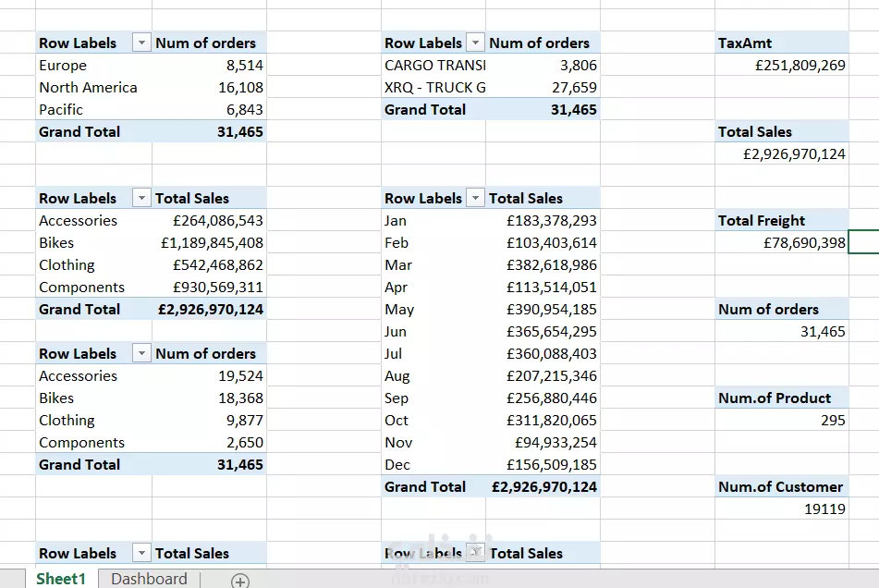This screenshot has width=879, height=588.
Task: Select the Sheet1 tab
Action: point(60,580)
